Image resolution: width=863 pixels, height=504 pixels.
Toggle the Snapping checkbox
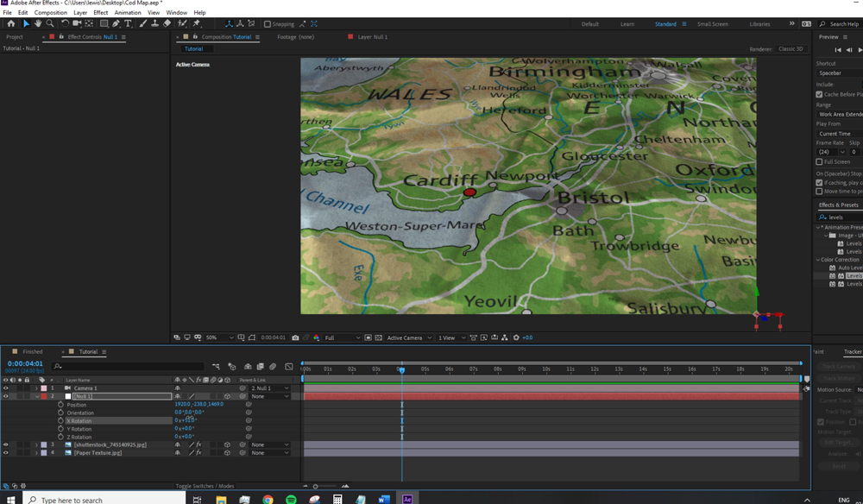coord(268,24)
